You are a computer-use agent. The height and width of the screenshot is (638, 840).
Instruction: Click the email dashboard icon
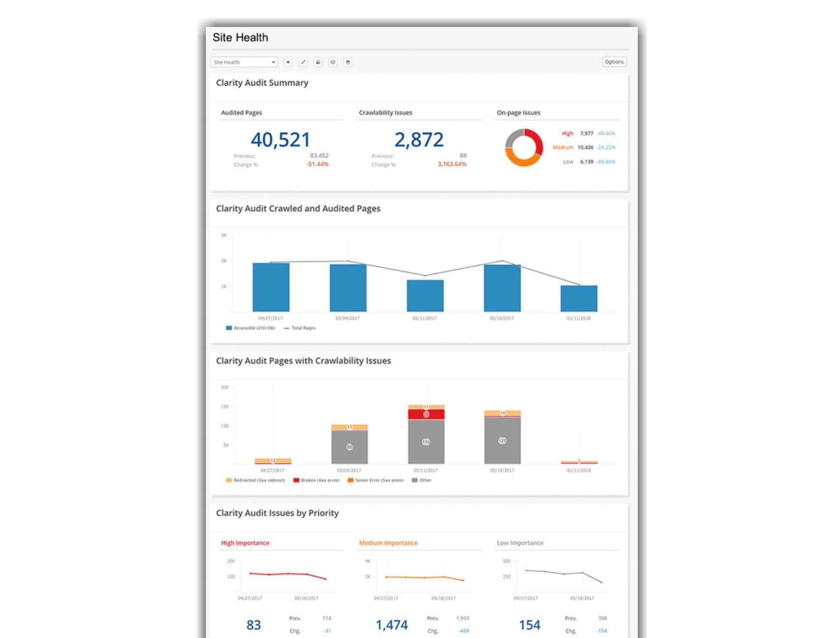(x=333, y=62)
